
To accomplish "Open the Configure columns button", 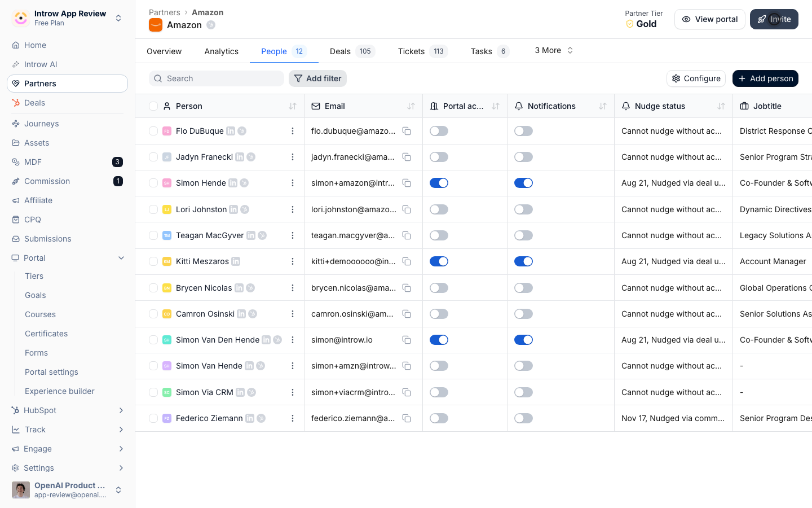I will pos(696,78).
